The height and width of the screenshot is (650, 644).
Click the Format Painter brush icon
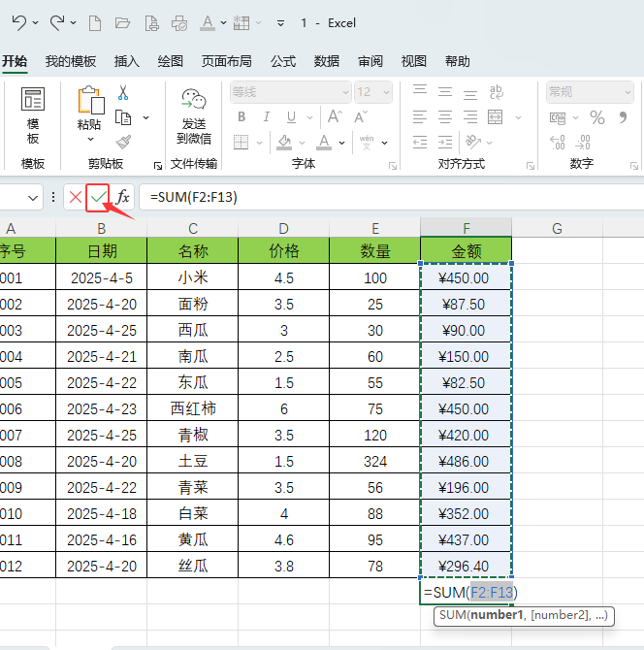tap(123, 142)
